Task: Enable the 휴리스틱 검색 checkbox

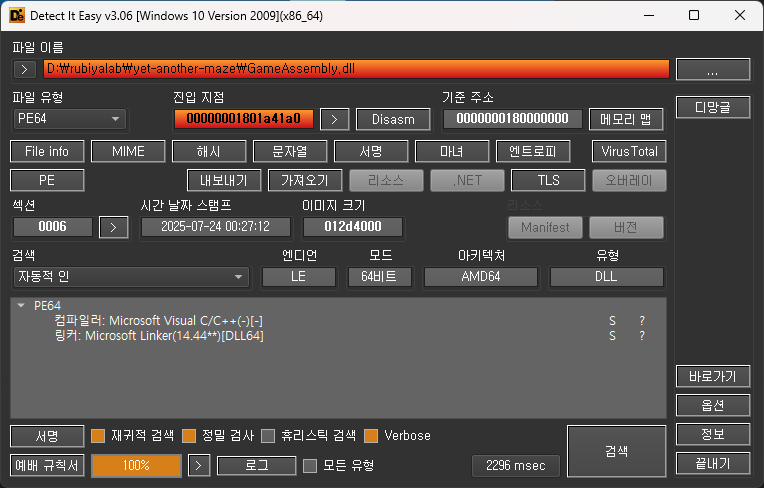Action: click(x=268, y=436)
